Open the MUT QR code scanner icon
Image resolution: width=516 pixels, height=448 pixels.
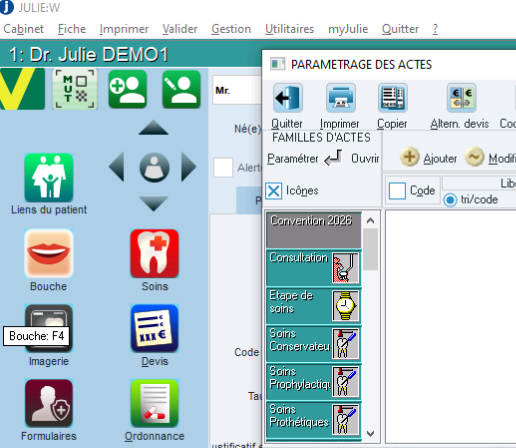[75, 89]
